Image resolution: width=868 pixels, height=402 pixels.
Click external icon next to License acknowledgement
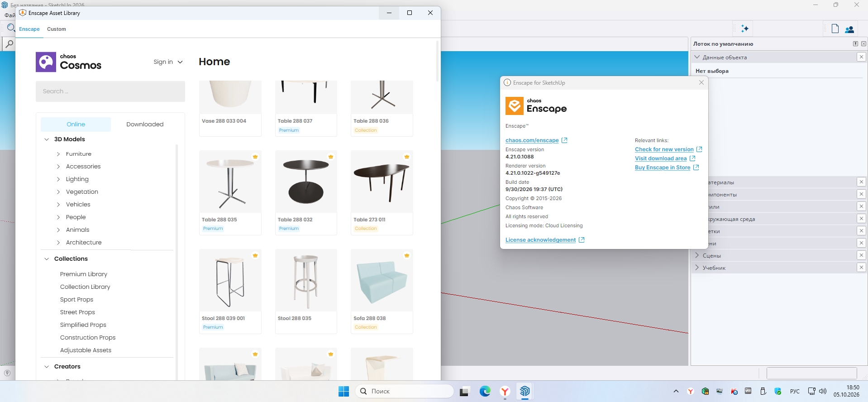(x=582, y=240)
